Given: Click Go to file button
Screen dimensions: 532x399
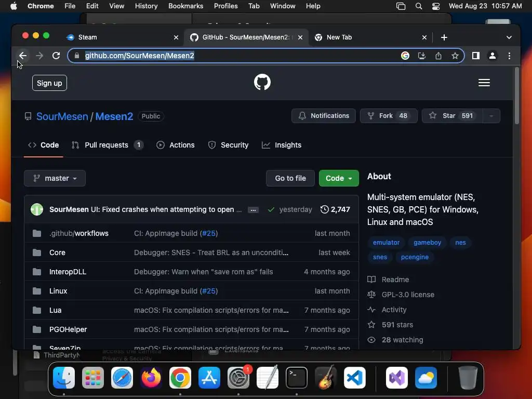Looking at the screenshot, I should click(x=290, y=178).
